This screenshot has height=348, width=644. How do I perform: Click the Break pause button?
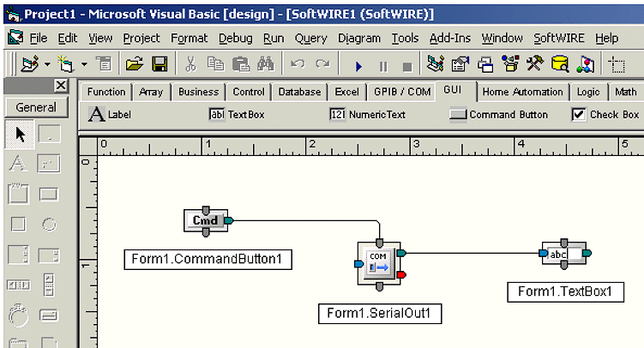point(383,66)
